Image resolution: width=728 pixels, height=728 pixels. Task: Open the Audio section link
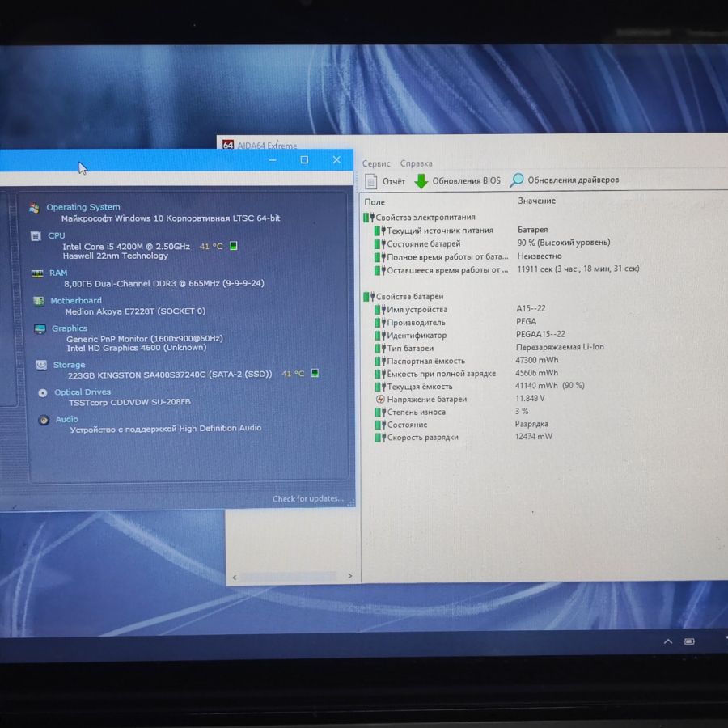click(x=67, y=419)
